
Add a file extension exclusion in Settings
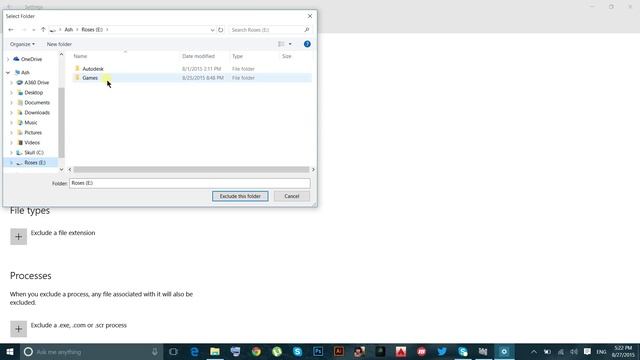coord(18,237)
